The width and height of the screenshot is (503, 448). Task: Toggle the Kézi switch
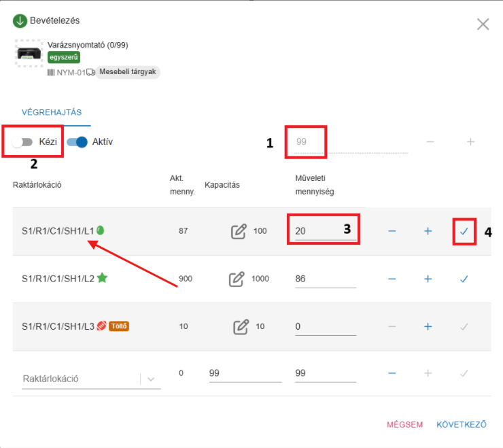pos(23,142)
